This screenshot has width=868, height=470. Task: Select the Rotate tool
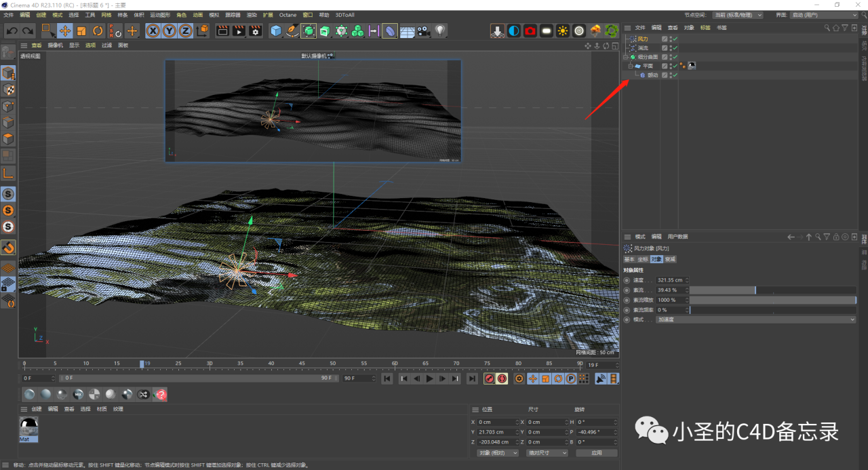coord(97,28)
